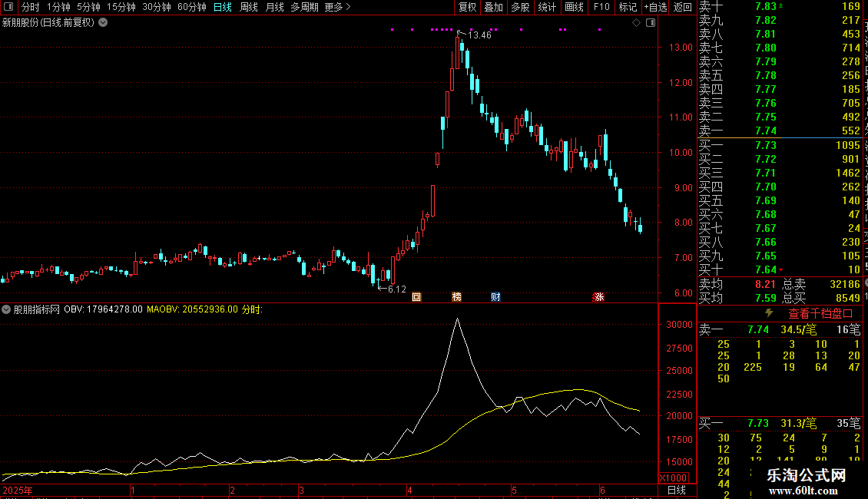Click the 分时: indicator label
The height and width of the screenshot is (499, 868).
[252, 309]
